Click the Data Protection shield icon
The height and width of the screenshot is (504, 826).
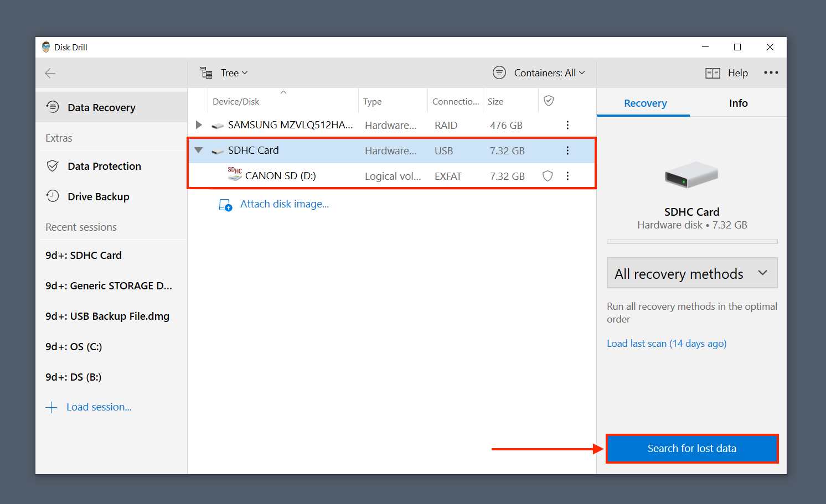53,165
